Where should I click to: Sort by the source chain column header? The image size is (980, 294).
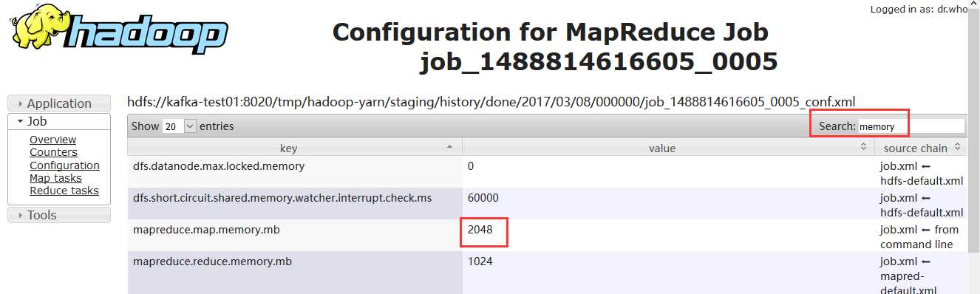pos(920,148)
